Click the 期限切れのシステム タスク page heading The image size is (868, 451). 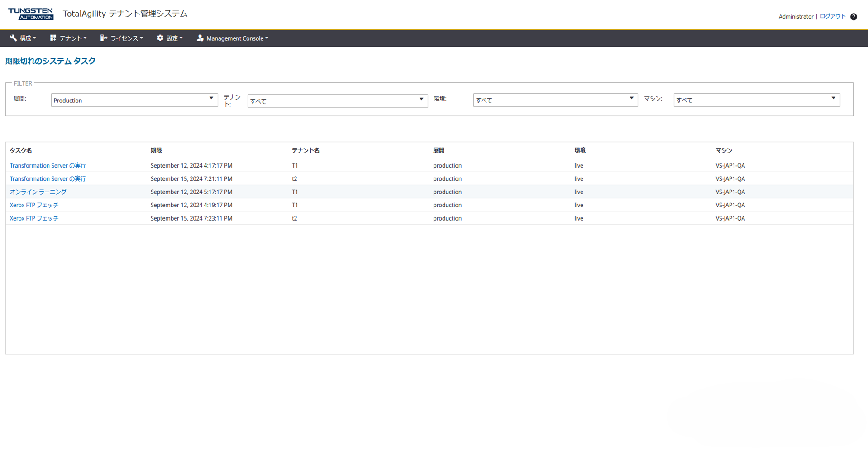point(50,61)
